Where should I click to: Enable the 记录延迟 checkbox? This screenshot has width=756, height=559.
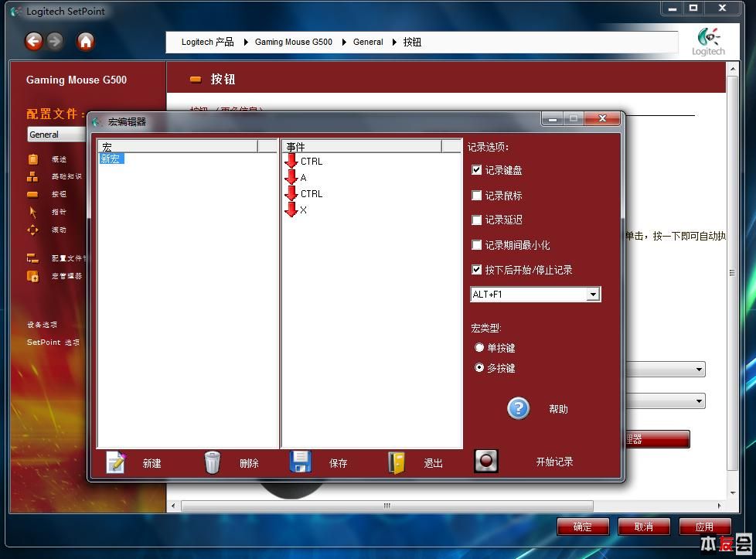tap(476, 220)
